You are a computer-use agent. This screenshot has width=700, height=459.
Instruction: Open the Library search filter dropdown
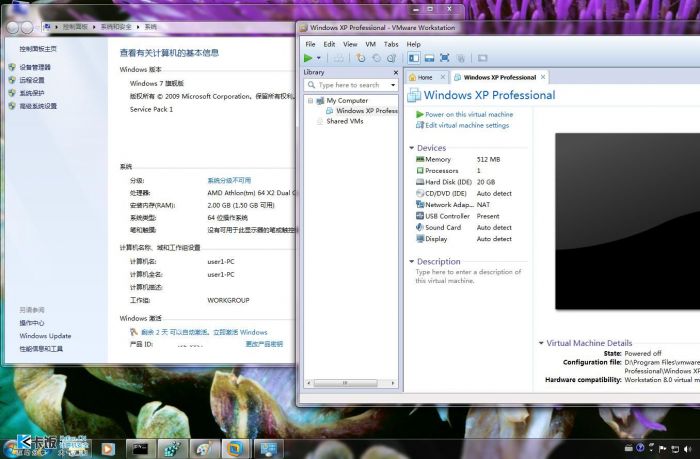pyautogui.click(x=393, y=85)
